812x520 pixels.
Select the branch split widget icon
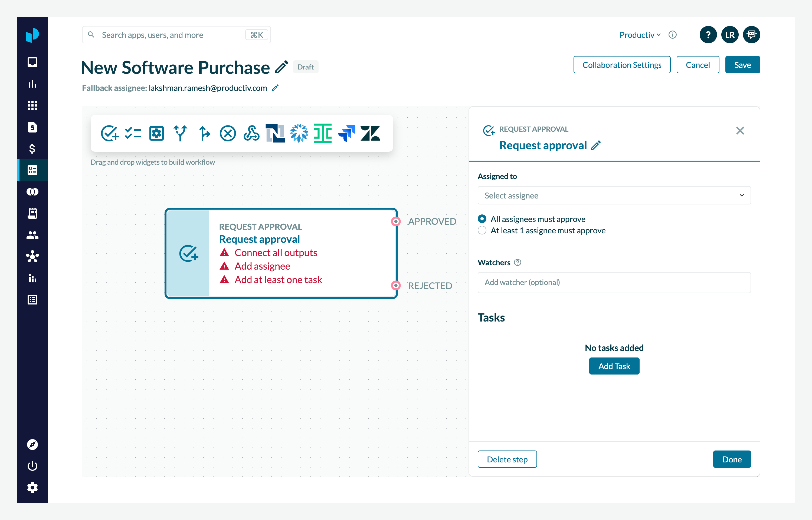(x=180, y=133)
